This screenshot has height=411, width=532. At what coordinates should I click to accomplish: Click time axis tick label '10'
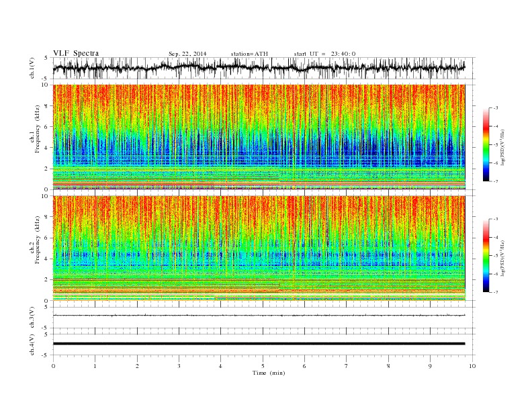tap(472, 366)
